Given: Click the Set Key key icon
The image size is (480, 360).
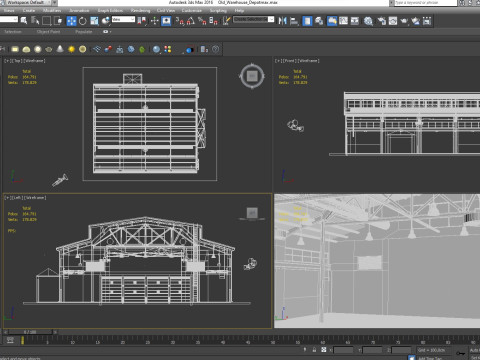Looking at the screenshot, I should [461, 353].
